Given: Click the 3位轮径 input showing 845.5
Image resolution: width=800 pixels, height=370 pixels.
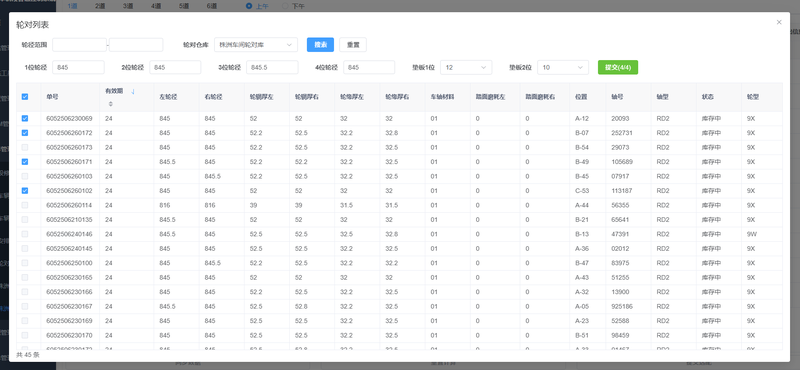Looking at the screenshot, I should [x=272, y=67].
